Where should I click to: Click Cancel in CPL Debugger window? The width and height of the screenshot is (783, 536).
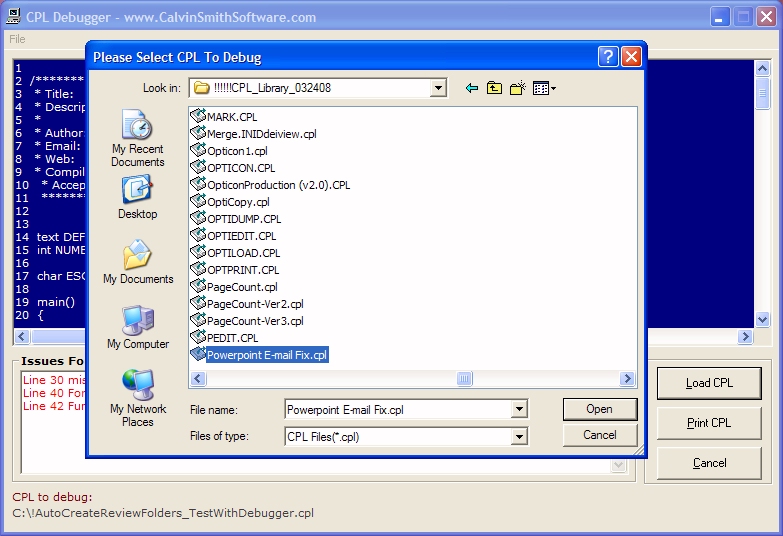coord(709,463)
